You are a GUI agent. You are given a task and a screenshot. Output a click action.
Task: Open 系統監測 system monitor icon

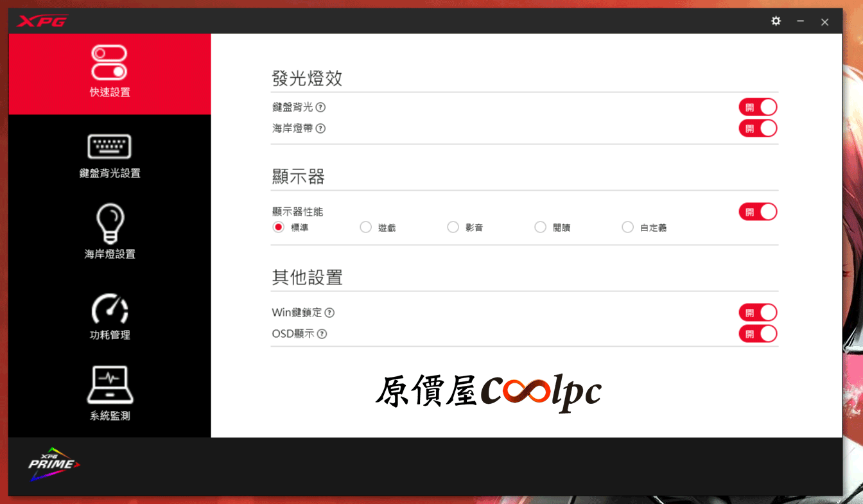(110, 385)
